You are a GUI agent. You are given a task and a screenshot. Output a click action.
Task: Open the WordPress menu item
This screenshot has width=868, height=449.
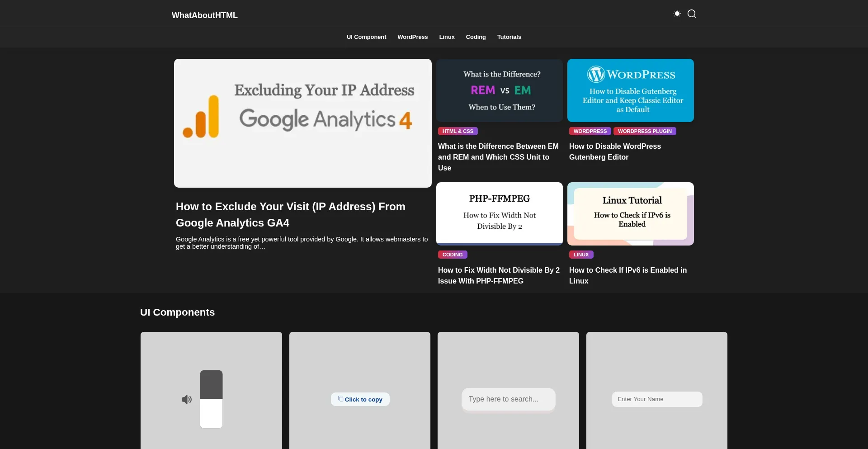(x=412, y=37)
